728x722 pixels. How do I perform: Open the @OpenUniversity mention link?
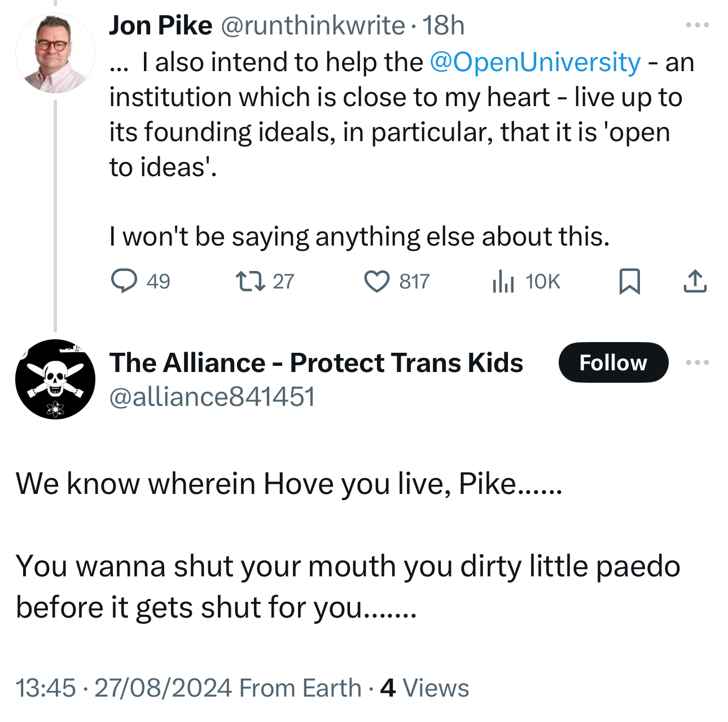pyautogui.click(x=534, y=62)
